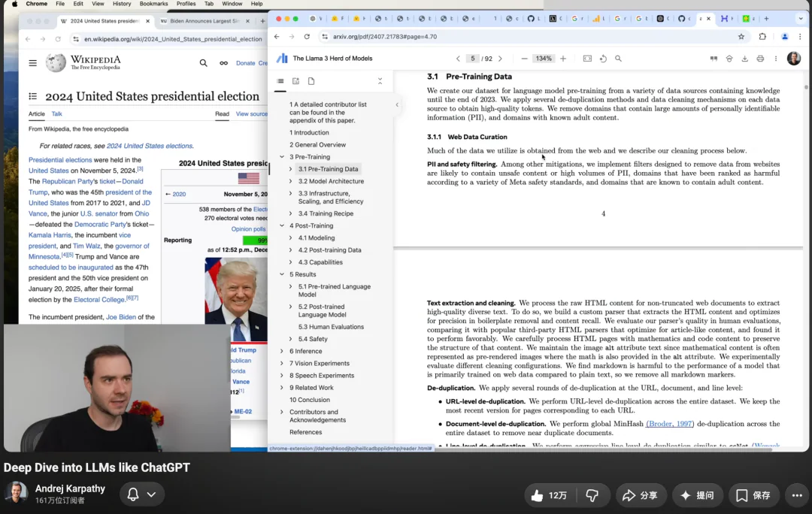The width and height of the screenshot is (812, 514).
Task: Open Wikipedia hamburger main menu
Action: 32,63
